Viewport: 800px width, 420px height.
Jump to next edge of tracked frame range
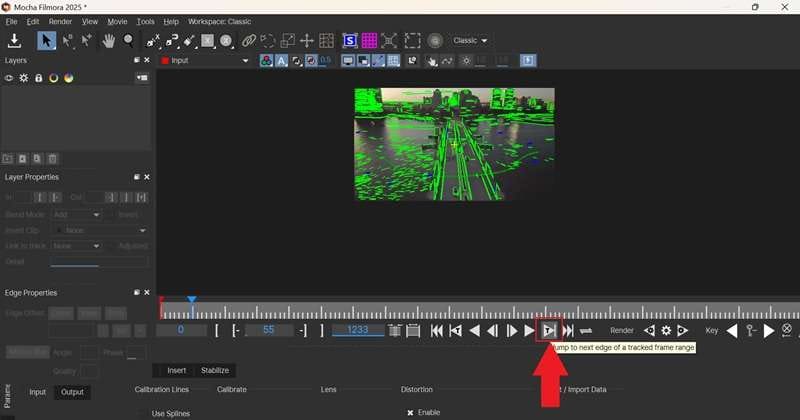549,331
